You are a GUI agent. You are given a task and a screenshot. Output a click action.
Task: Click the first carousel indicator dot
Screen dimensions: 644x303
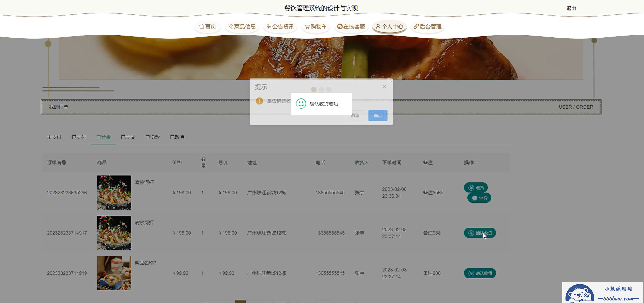tap(314, 89)
